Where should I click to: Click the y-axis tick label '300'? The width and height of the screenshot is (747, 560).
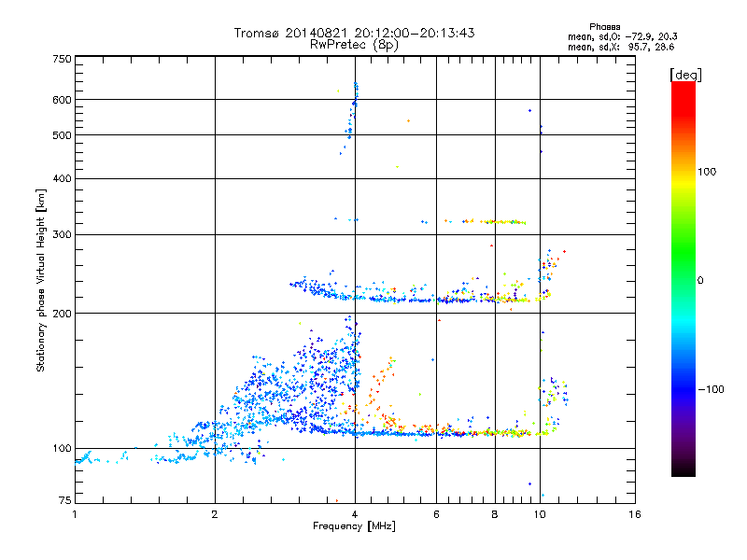(62, 234)
